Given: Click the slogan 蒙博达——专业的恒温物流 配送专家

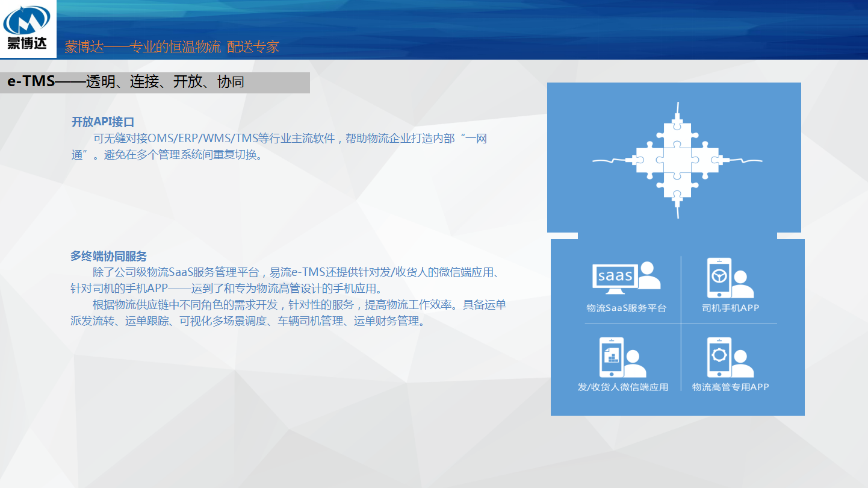Looking at the screenshot, I should point(172,46).
